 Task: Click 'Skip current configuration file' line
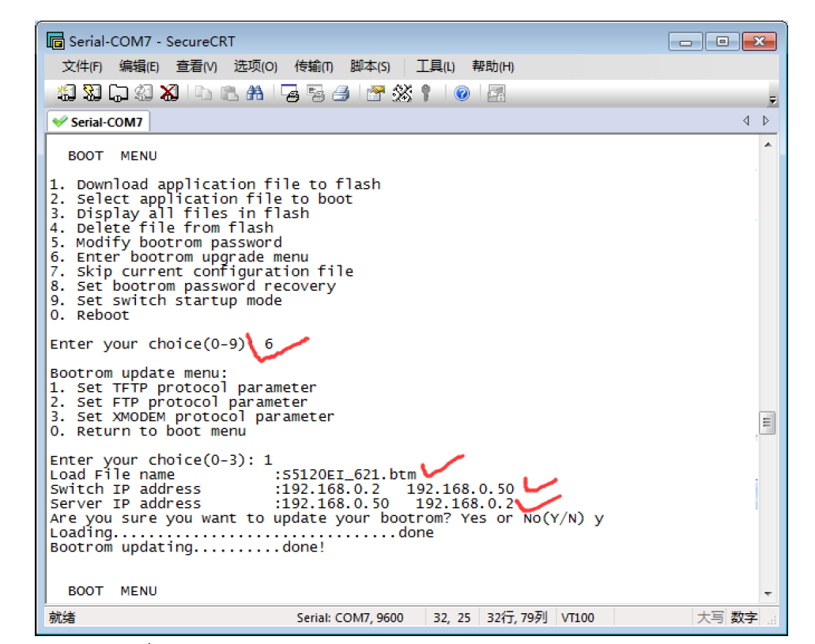point(202,272)
